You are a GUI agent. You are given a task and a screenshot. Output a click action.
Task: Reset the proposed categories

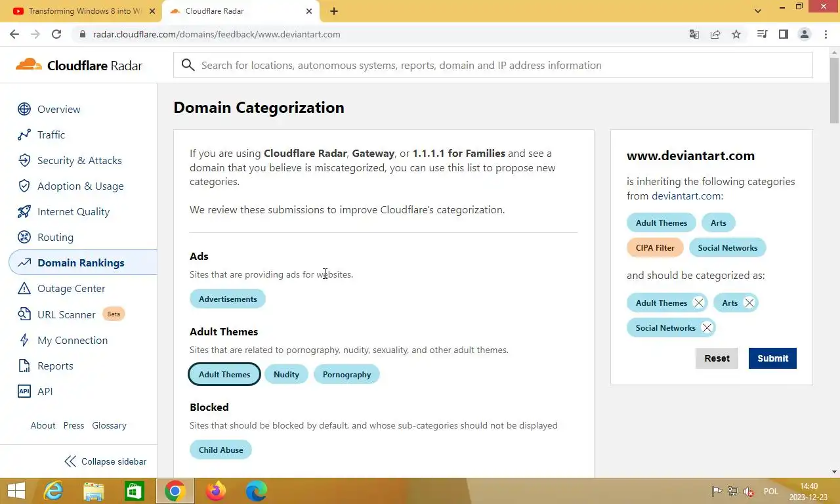tap(717, 358)
